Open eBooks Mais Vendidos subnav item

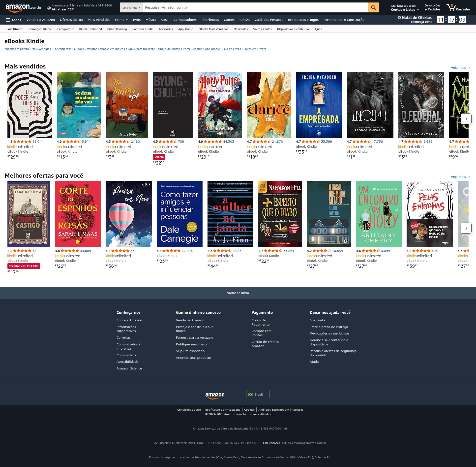(x=213, y=29)
